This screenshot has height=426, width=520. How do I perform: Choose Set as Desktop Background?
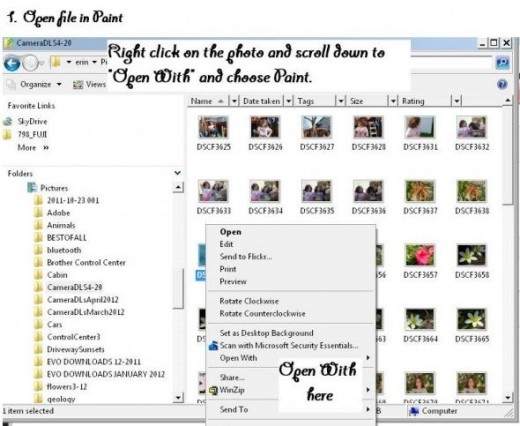266,333
